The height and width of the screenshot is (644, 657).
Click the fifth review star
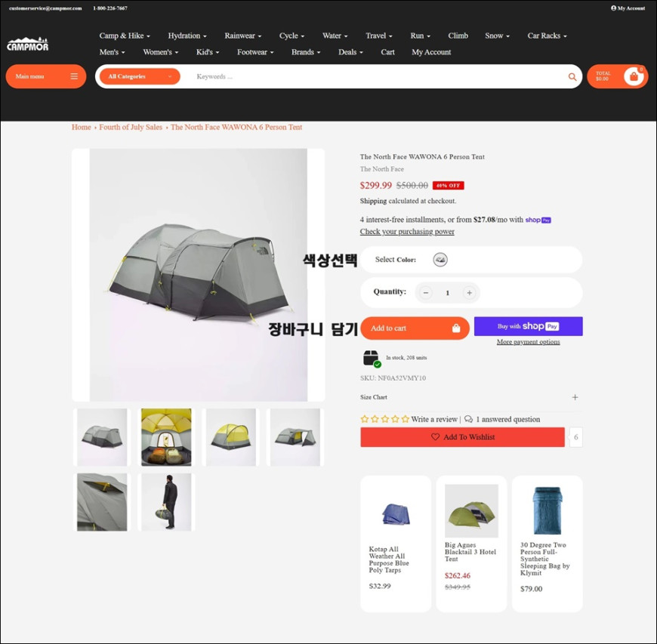coord(406,419)
